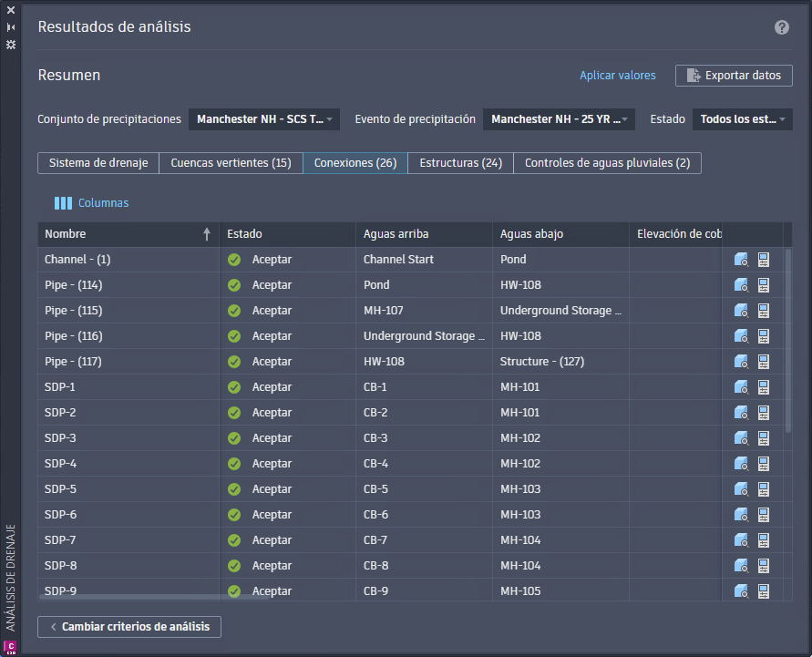Zoom to object for SDP-7 row

tap(741, 540)
